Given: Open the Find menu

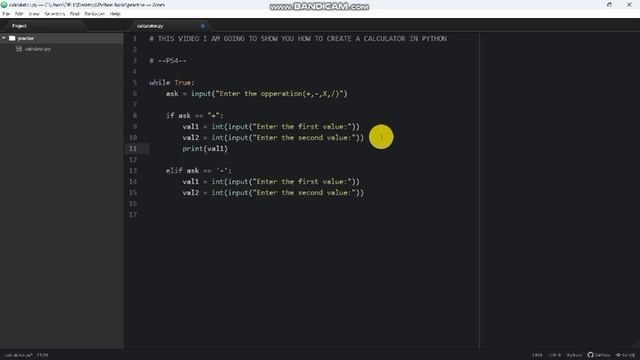Looking at the screenshot, I should 75,14.
